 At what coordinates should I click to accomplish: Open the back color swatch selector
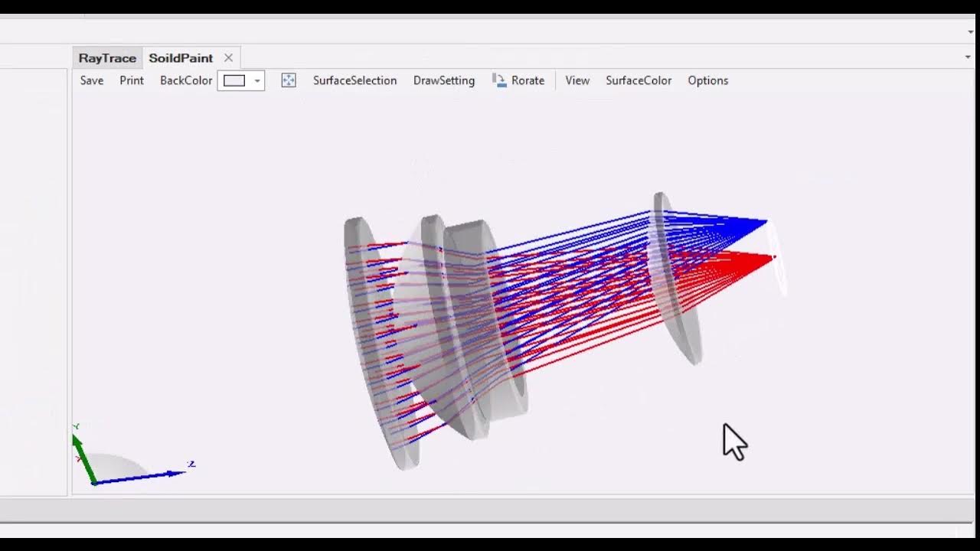click(x=235, y=80)
